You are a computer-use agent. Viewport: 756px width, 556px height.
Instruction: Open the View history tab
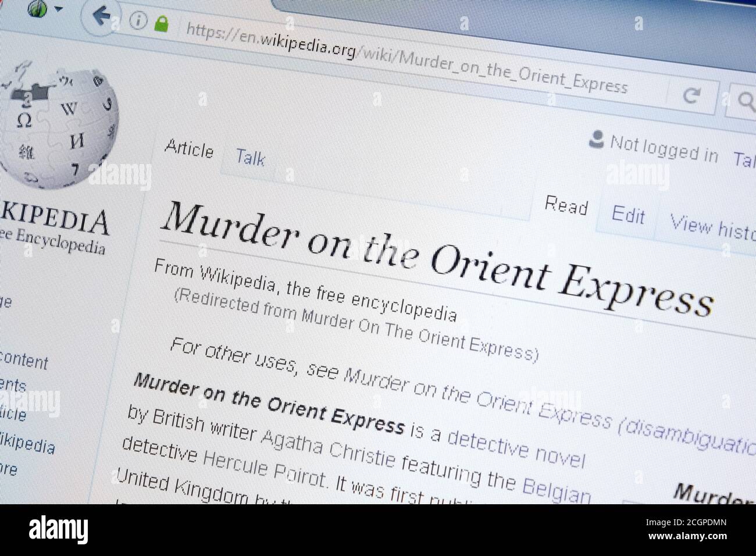point(713,226)
